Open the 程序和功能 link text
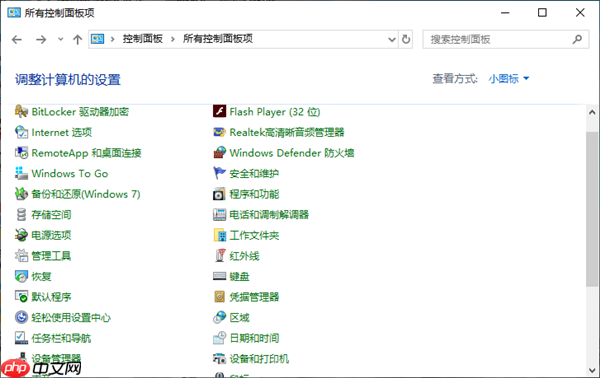Viewport: 600px width, 378px height. coord(254,194)
